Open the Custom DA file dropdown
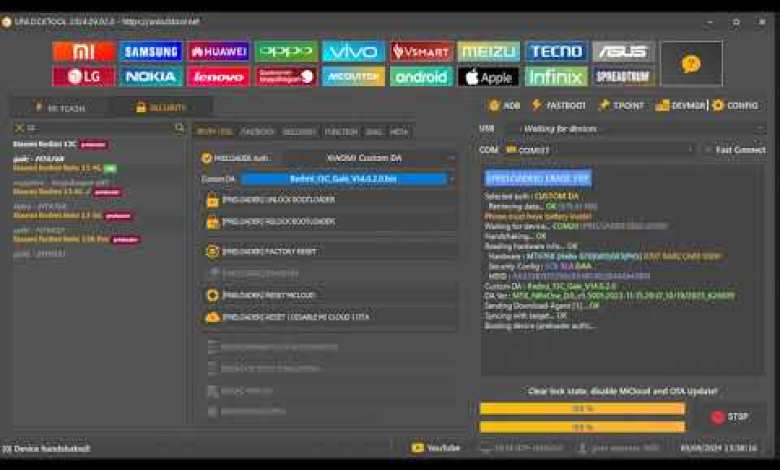This screenshot has width=780, height=470. click(348, 179)
